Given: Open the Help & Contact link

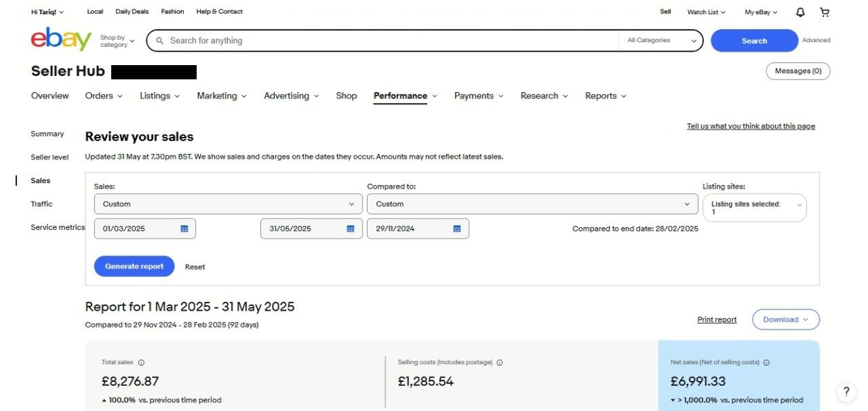Looking at the screenshot, I should 219,12.
